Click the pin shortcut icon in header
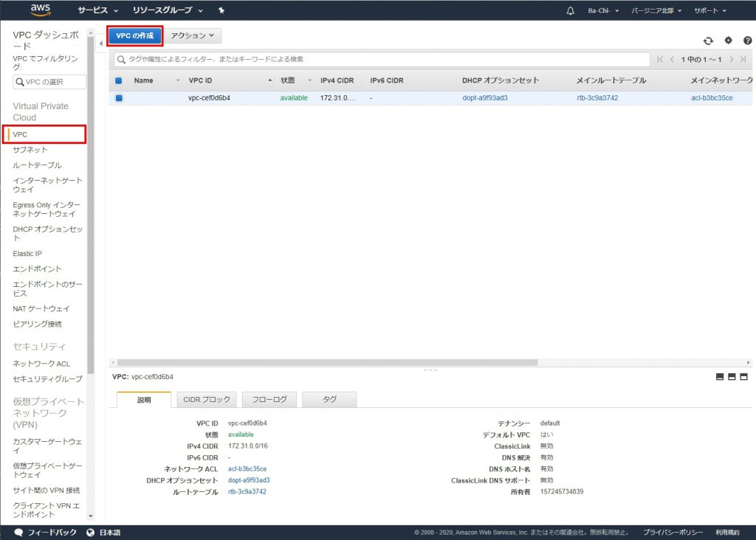The image size is (756, 540). point(221,10)
